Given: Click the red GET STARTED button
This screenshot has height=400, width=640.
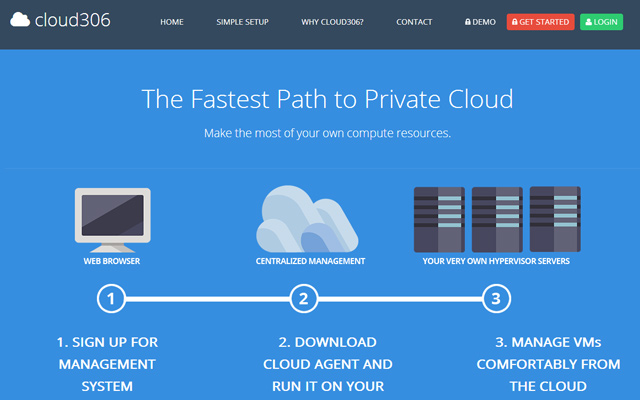Looking at the screenshot, I should point(540,22).
